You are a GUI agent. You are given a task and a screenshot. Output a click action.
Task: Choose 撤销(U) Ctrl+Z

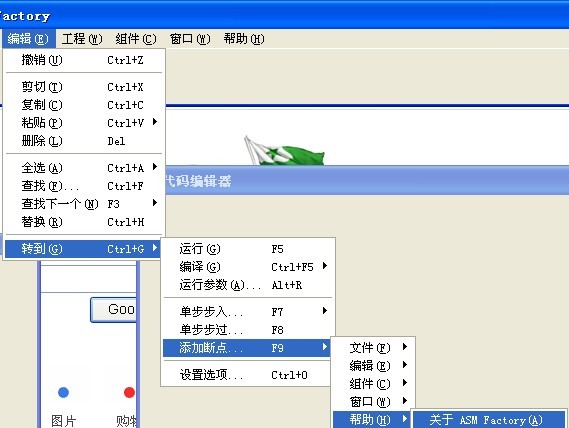(x=84, y=60)
